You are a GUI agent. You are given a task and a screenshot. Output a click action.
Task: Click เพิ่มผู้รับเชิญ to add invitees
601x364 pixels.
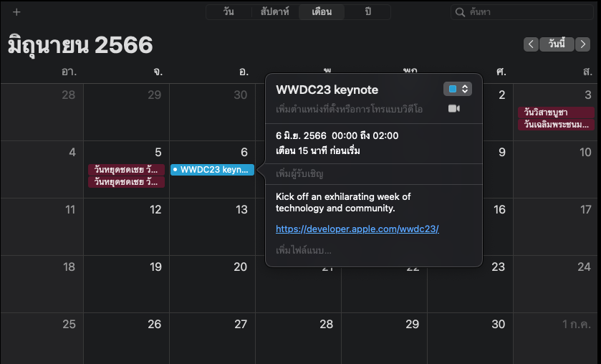tap(300, 174)
